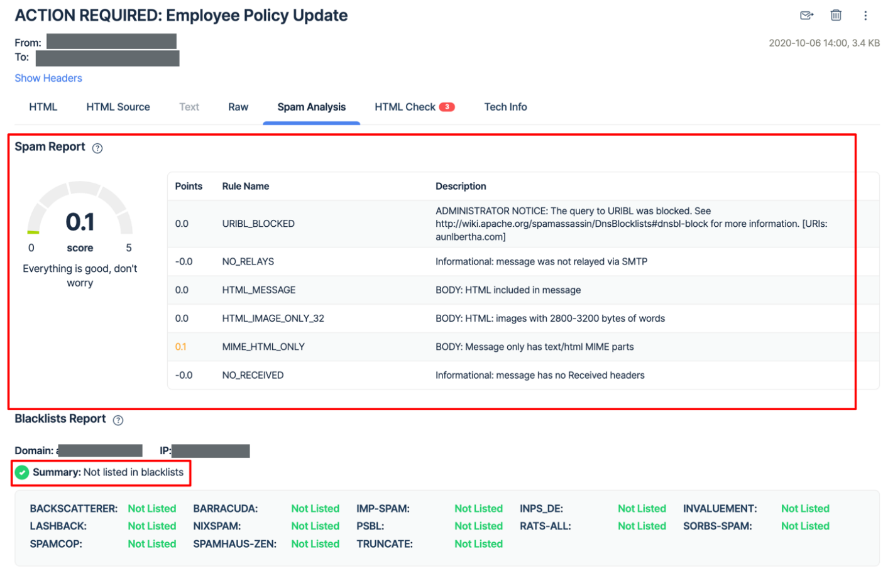The width and height of the screenshot is (883, 588).
Task: Click the greyed-out Text tab
Action: click(189, 107)
